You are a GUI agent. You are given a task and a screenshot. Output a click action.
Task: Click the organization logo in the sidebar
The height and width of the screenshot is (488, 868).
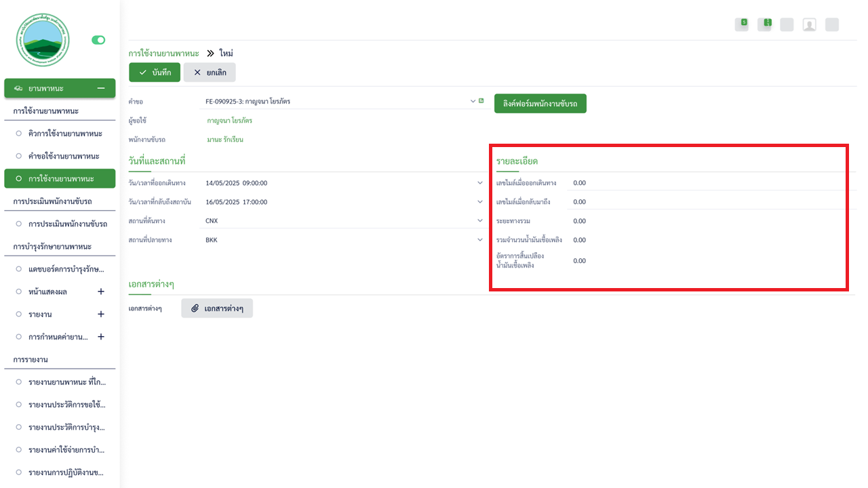(x=43, y=41)
